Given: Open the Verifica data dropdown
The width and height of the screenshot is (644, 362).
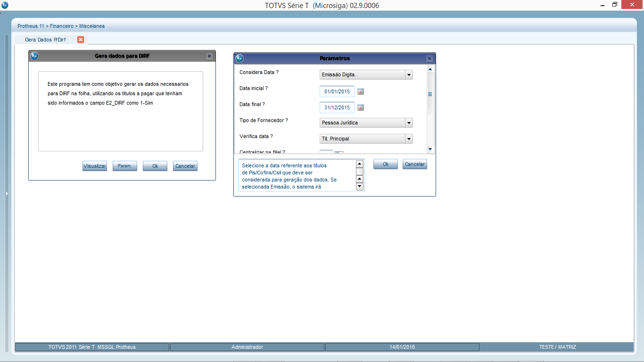Looking at the screenshot, I should (408, 139).
